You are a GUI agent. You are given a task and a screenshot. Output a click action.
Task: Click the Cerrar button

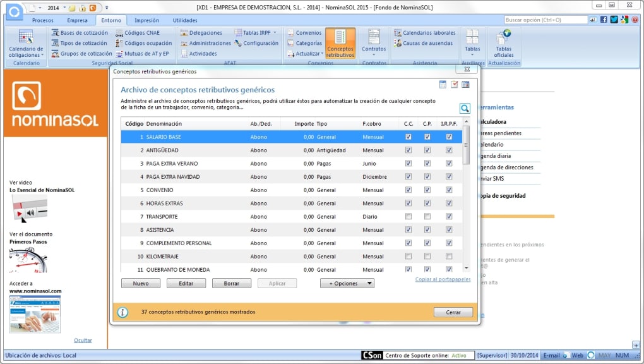tap(453, 312)
